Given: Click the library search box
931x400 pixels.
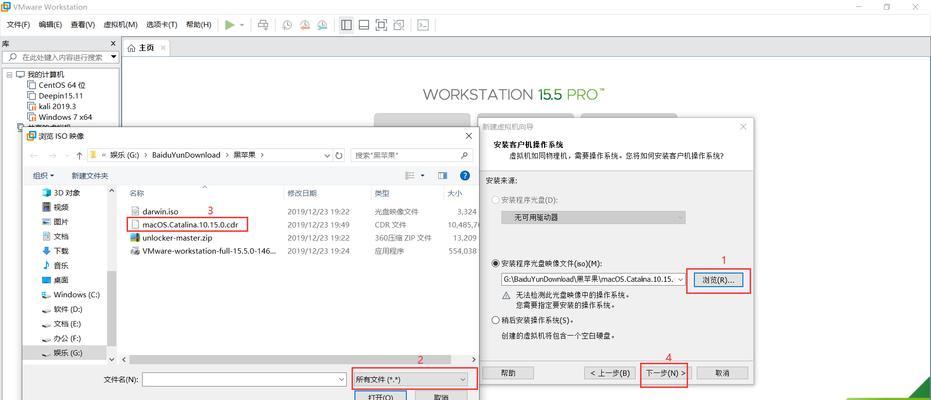Looking at the screenshot, I should pyautogui.click(x=59, y=57).
